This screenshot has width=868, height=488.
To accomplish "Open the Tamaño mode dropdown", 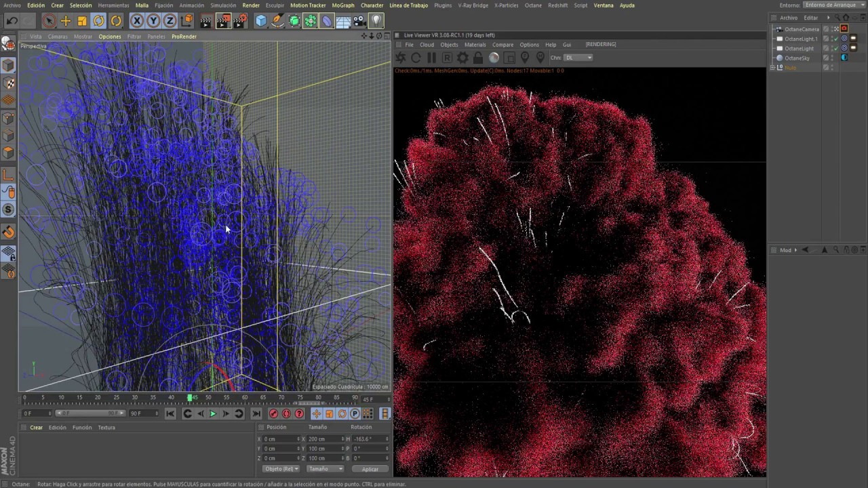I will pyautogui.click(x=325, y=468).
